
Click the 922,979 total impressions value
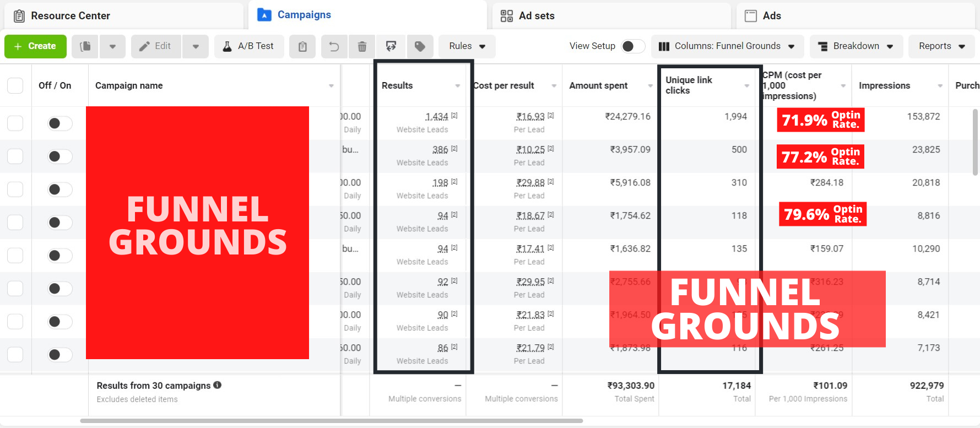[x=927, y=386]
